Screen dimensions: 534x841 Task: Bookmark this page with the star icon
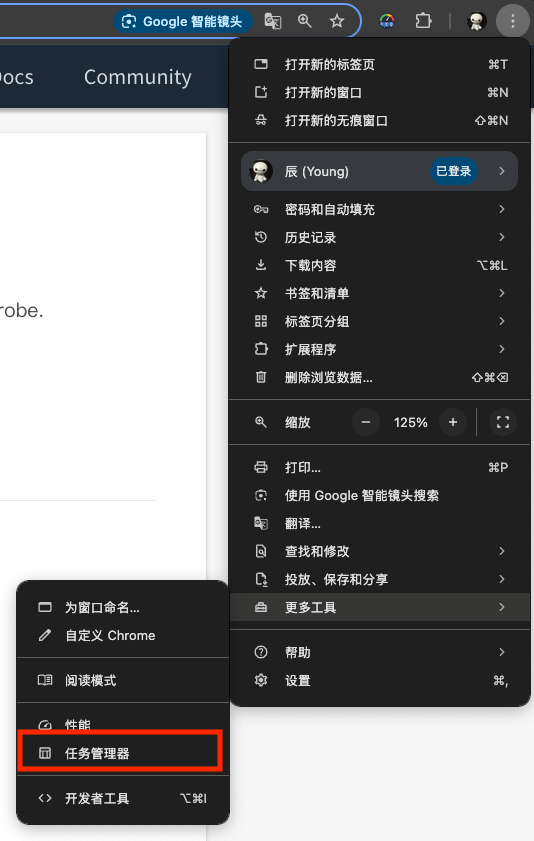337,21
